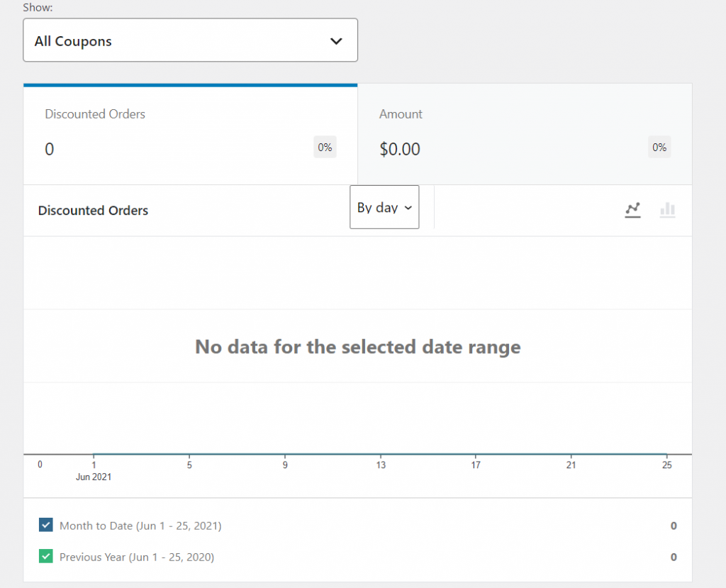Click day 25 on the chart axis
The image size is (726, 588).
coord(666,465)
